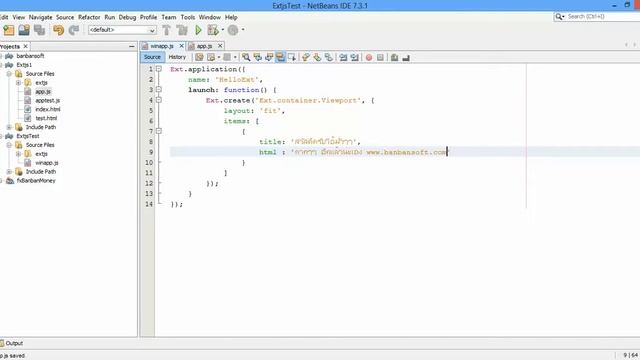
Task: Click Start Macro Recording red icon
Action: click(369, 58)
